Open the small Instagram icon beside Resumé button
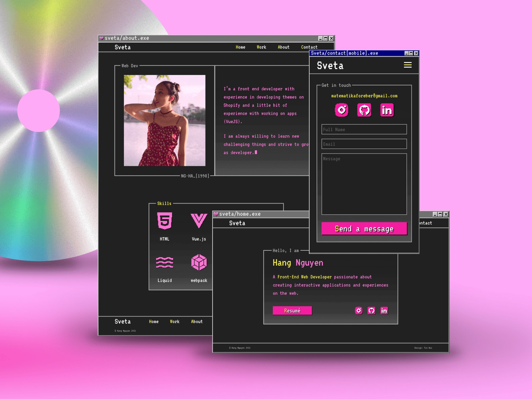Image resolution: width=532 pixels, height=399 pixels. click(x=359, y=310)
